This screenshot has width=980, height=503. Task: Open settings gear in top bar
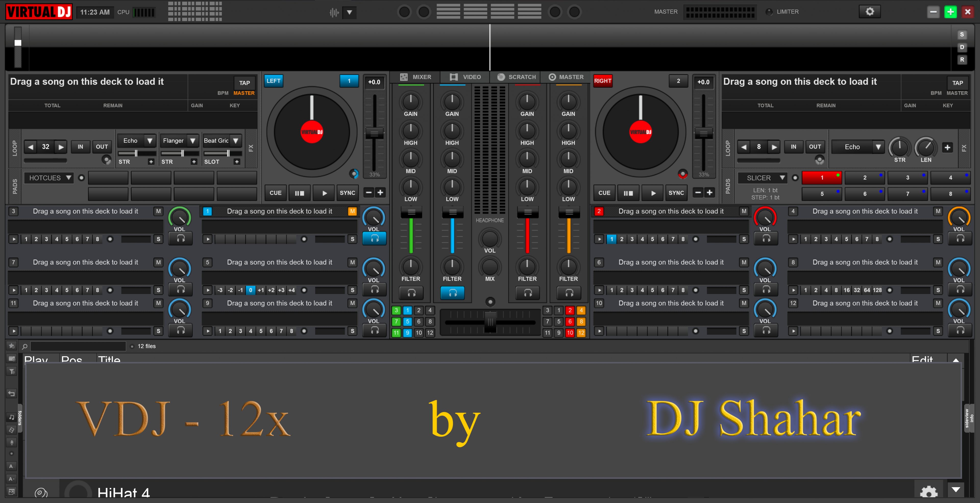pos(870,12)
